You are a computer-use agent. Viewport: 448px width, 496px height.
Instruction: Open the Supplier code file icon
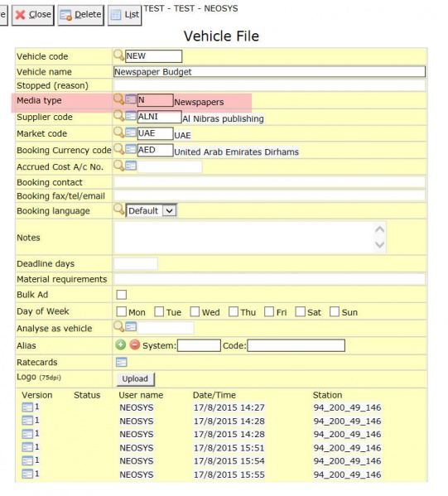point(131,116)
